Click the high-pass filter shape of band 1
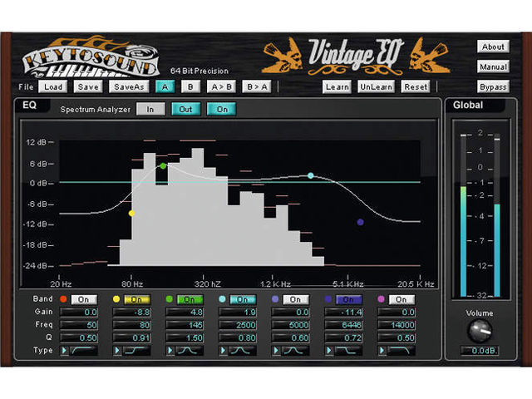The height and width of the screenshot is (399, 532). [83, 350]
